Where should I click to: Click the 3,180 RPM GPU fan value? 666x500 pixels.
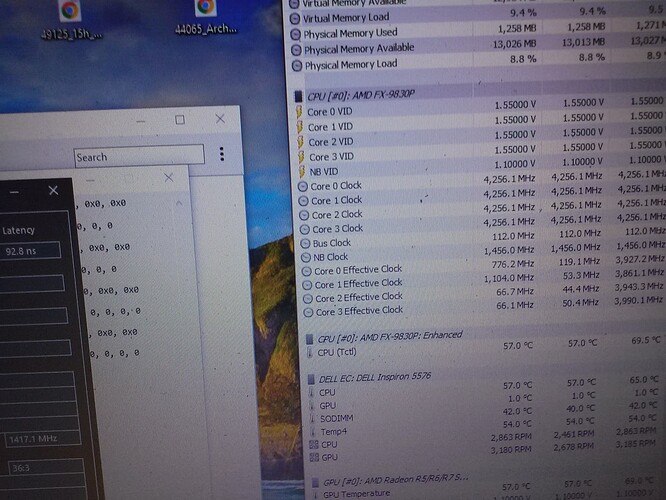[511, 450]
